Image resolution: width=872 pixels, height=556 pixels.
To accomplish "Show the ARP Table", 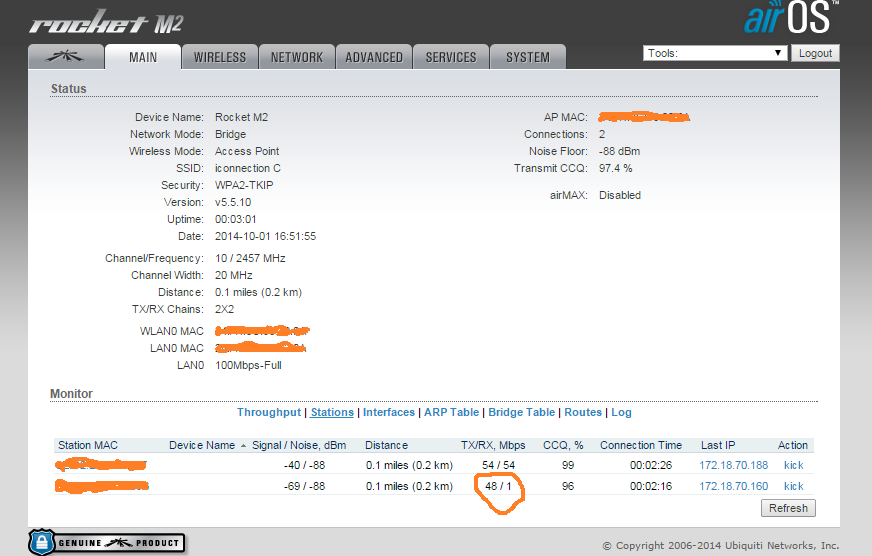I will pos(451,412).
